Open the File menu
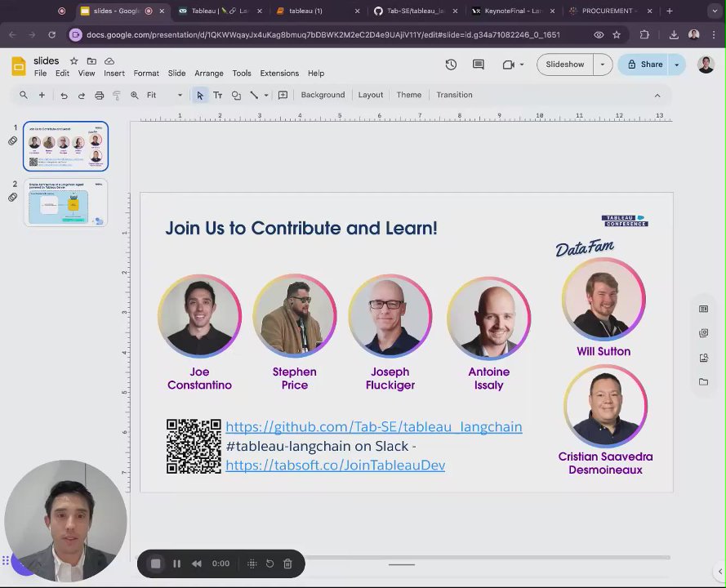Screen dimensions: 726x588 pyautogui.click(x=40, y=73)
